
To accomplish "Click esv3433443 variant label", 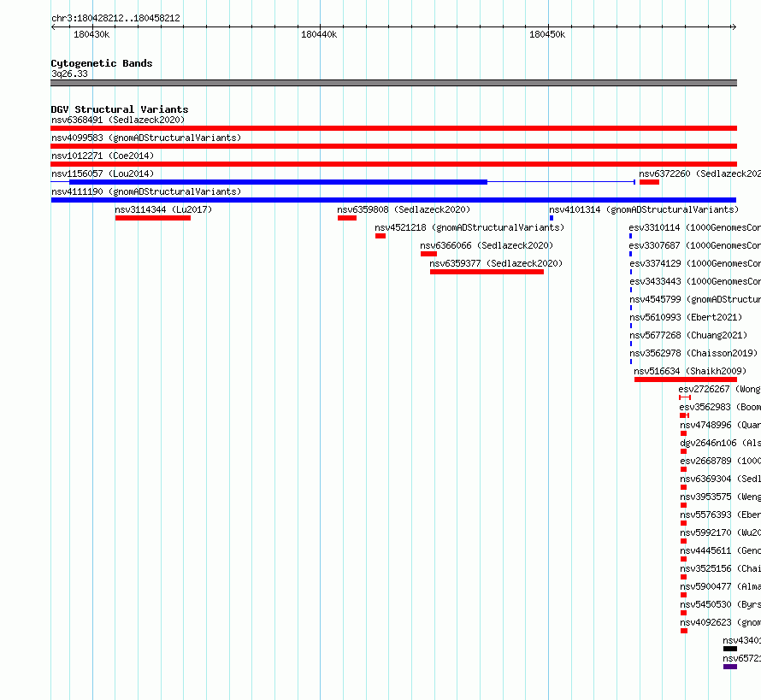I will pyautogui.click(x=695, y=281).
